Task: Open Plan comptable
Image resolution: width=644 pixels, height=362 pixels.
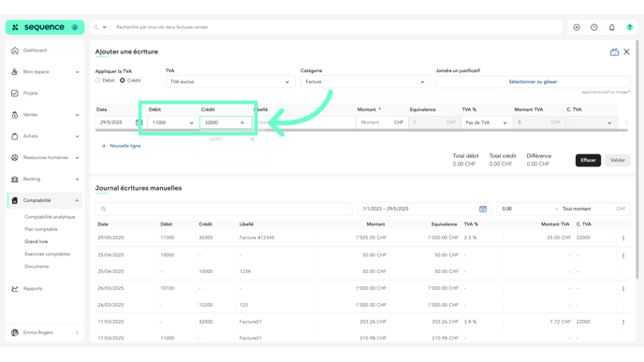Action: (41, 229)
